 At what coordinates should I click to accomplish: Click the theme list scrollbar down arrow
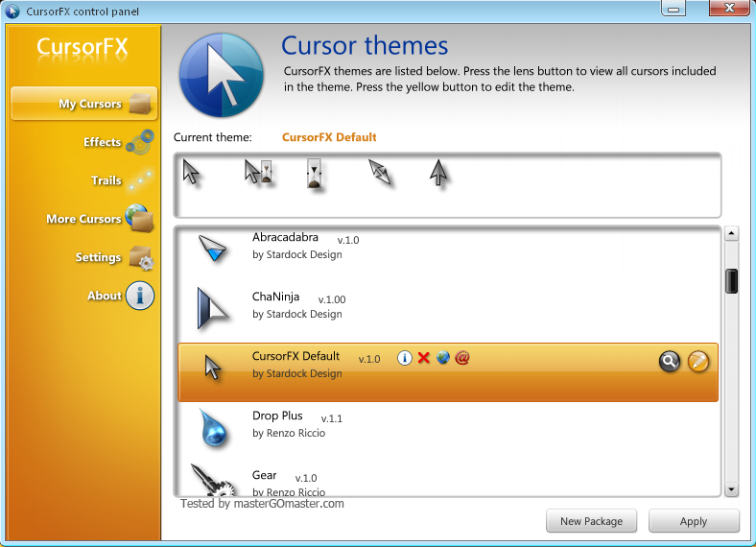(731, 489)
